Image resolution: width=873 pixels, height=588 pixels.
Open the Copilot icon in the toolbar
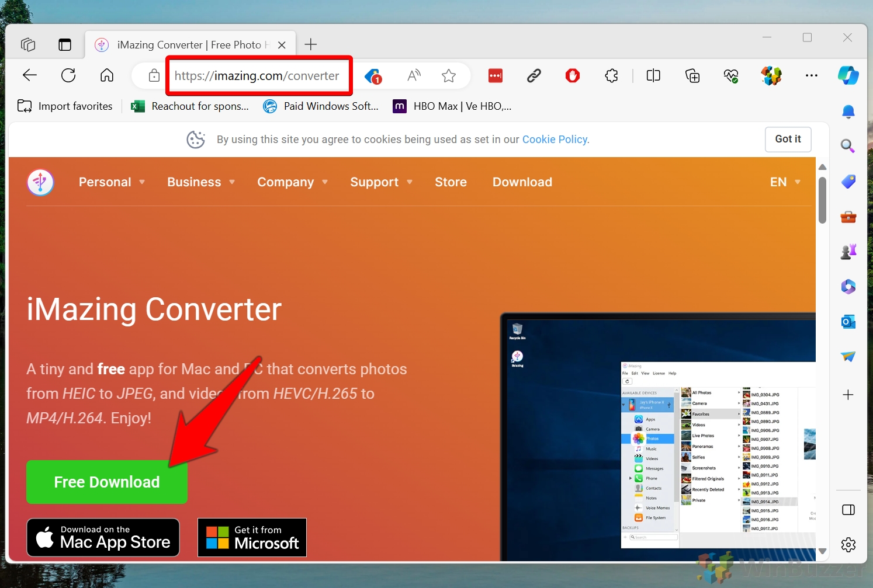click(x=848, y=75)
